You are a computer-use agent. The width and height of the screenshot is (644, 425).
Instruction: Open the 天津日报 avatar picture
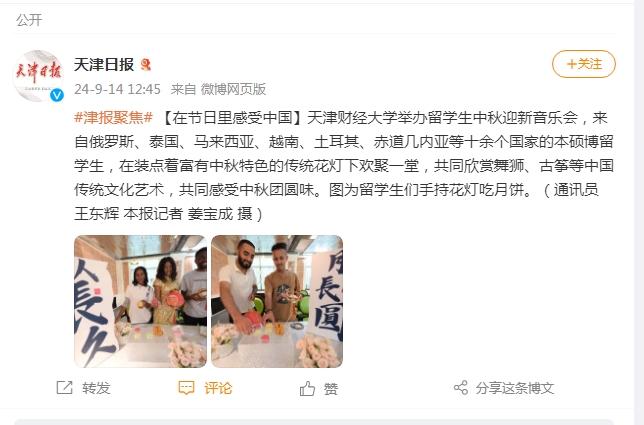38,76
